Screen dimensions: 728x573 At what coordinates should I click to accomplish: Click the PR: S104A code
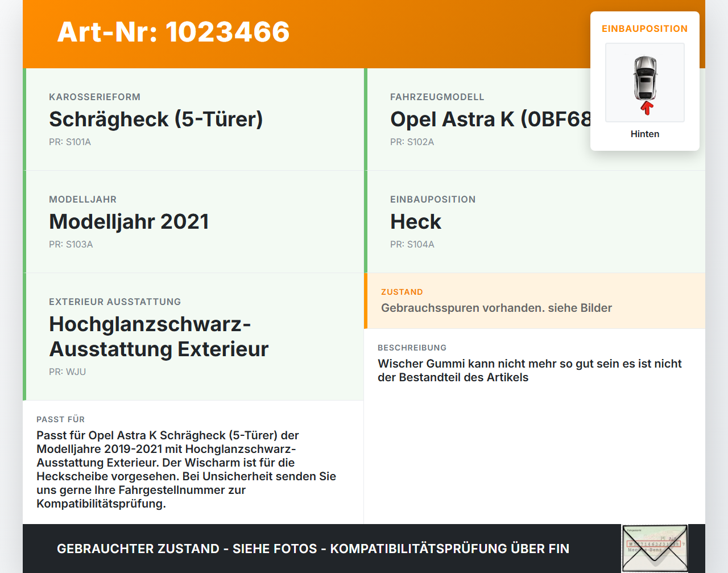coord(412,244)
